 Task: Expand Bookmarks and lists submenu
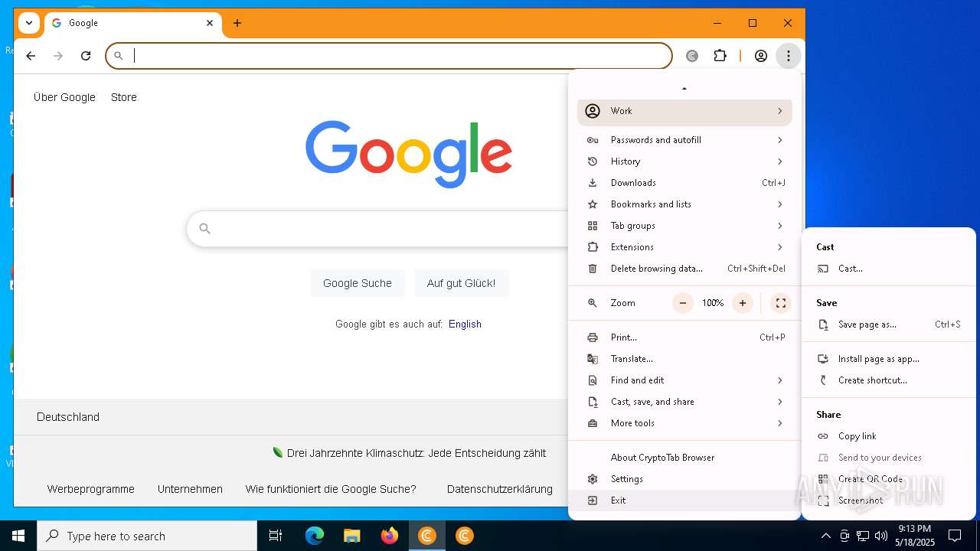pos(684,204)
